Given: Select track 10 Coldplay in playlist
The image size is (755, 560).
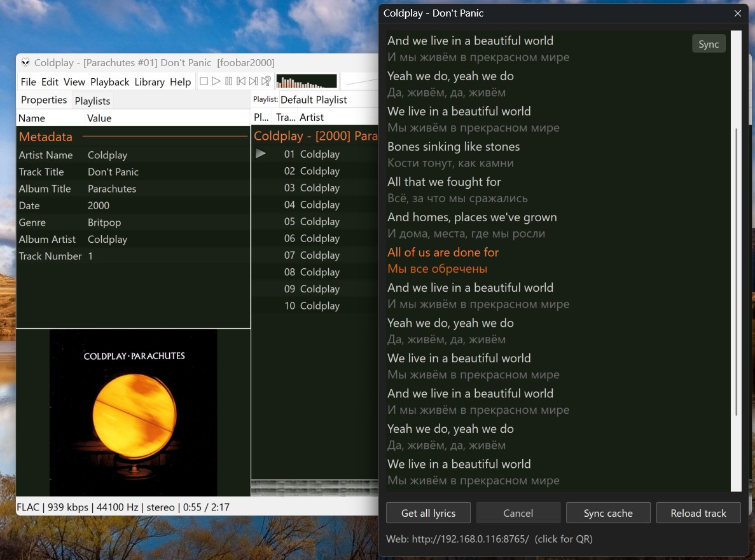Looking at the screenshot, I should 315,306.
